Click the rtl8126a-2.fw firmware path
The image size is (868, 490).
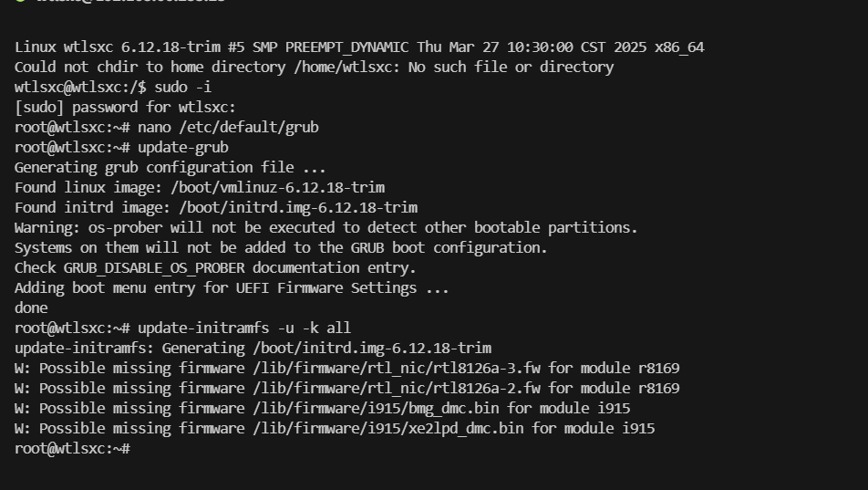point(397,389)
